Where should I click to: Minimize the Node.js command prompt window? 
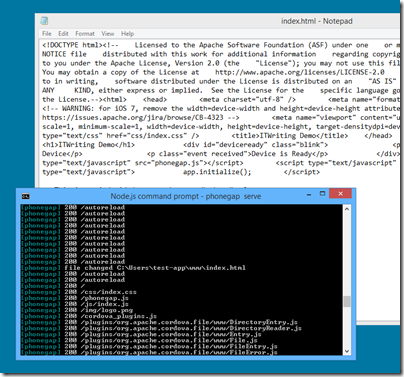click(309, 194)
